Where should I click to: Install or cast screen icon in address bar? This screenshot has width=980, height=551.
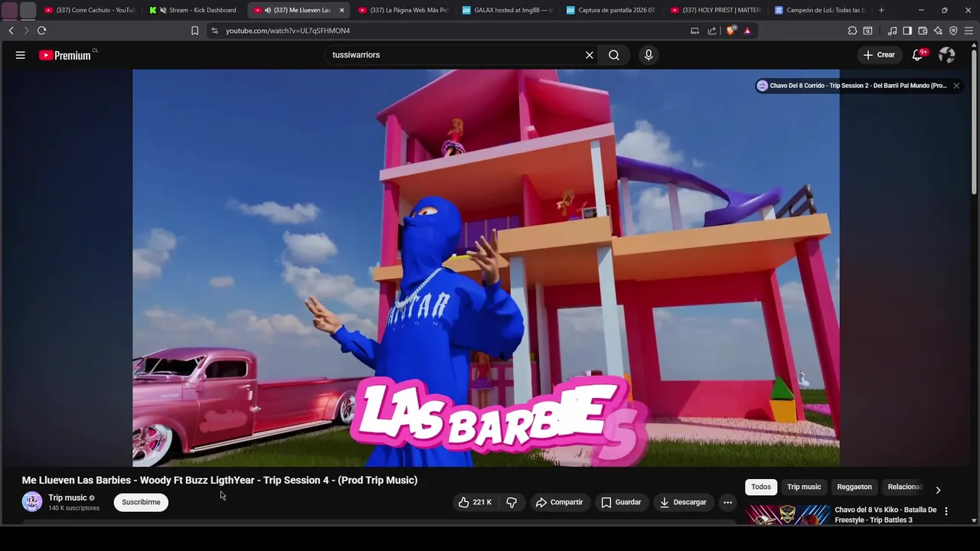point(694,31)
